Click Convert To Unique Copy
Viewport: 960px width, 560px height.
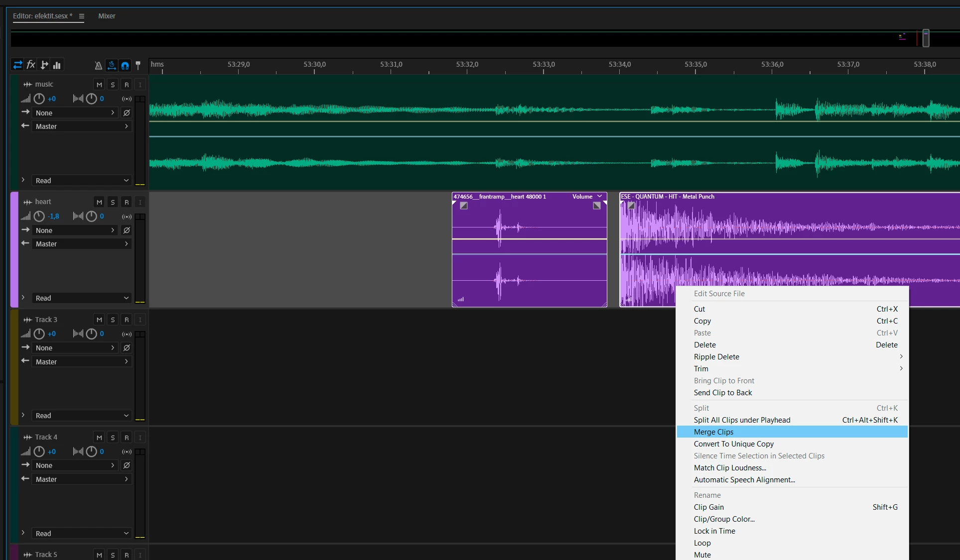pos(733,444)
